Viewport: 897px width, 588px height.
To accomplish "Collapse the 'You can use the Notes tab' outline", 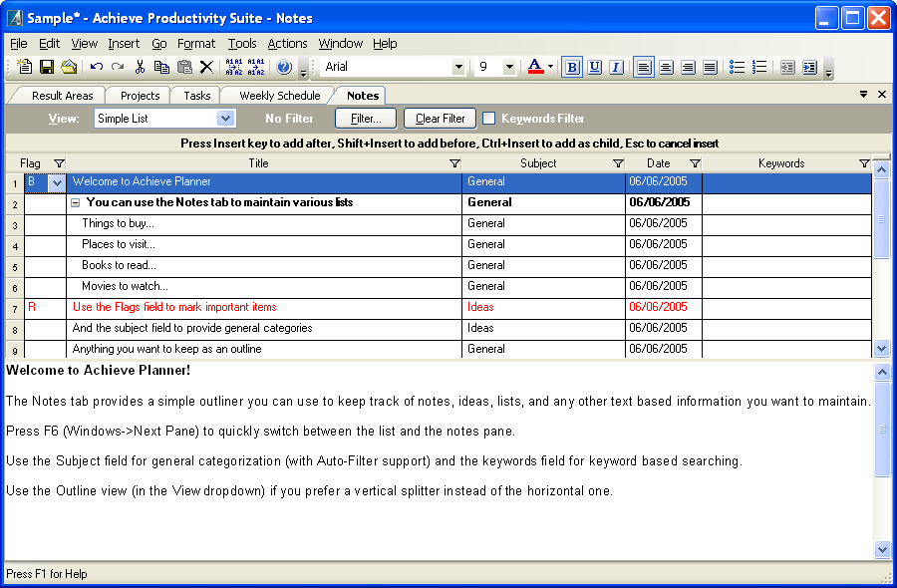I will pyautogui.click(x=75, y=202).
